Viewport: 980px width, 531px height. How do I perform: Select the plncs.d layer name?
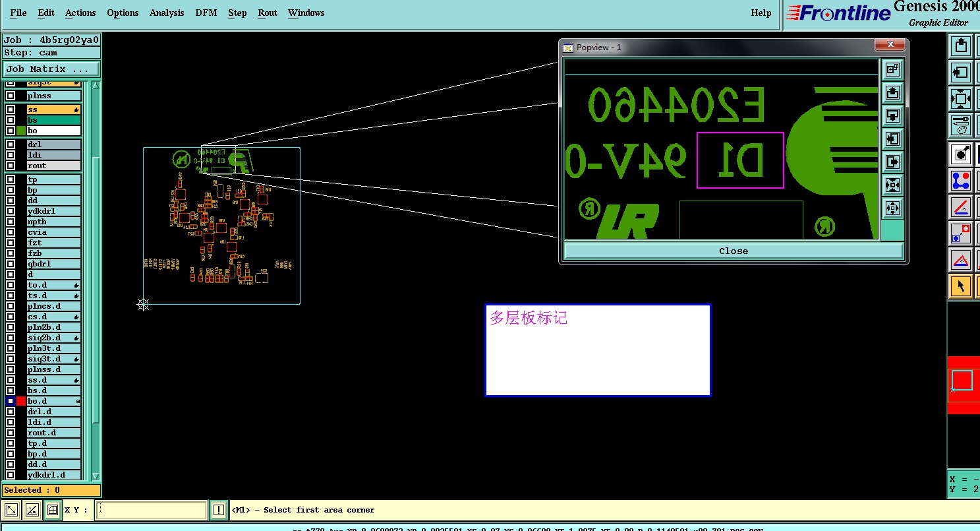coord(54,306)
